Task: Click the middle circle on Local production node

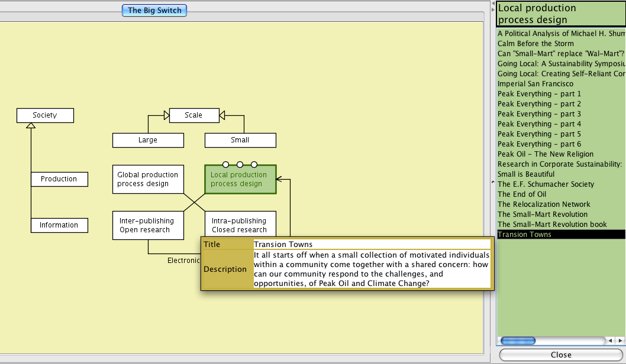Action: click(x=240, y=165)
